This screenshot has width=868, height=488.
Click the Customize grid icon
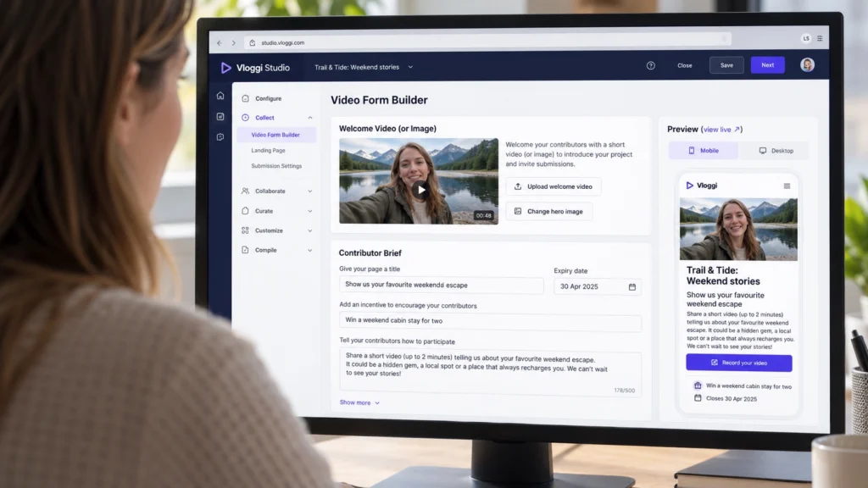click(x=245, y=230)
